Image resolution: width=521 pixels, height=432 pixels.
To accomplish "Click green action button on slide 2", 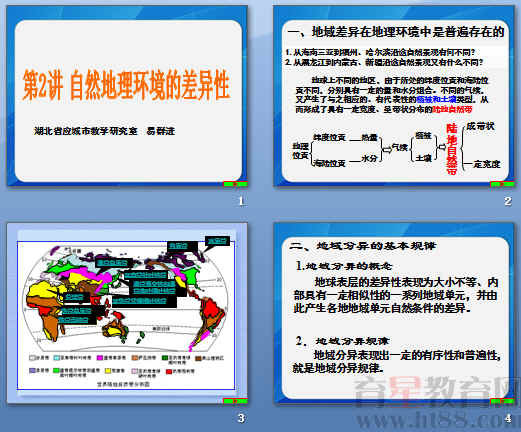I will (x=502, y=184).
